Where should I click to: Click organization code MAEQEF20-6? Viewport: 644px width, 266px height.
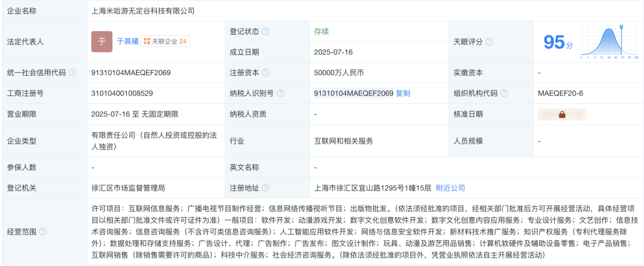tap(560, 93)
